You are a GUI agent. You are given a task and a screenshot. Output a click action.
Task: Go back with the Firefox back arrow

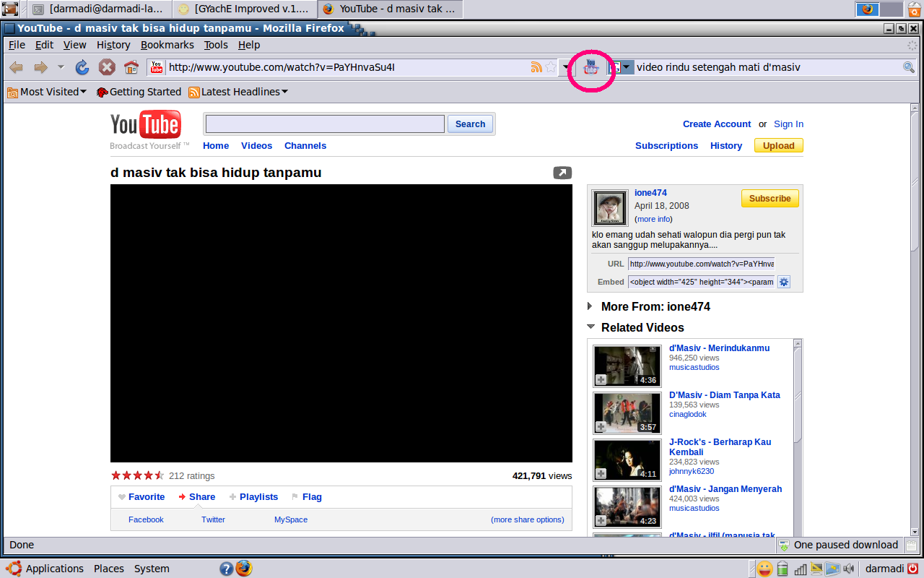(16, 67)
